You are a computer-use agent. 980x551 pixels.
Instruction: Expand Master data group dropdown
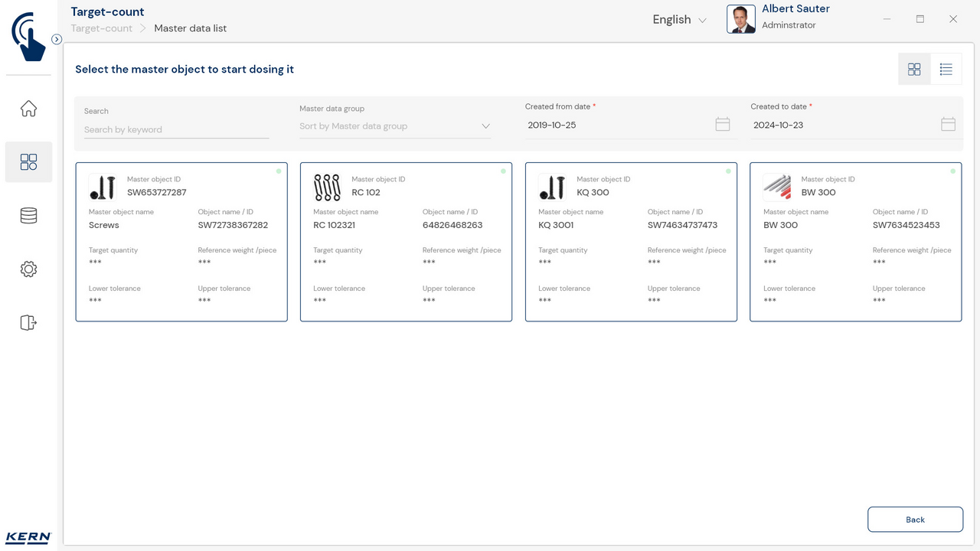pyautogui.click(x=485, y=126)
